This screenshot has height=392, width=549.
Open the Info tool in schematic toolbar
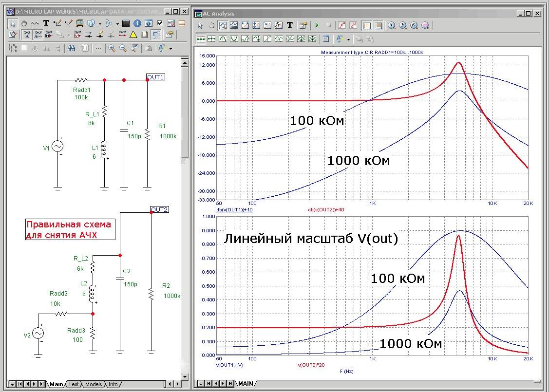137,23
